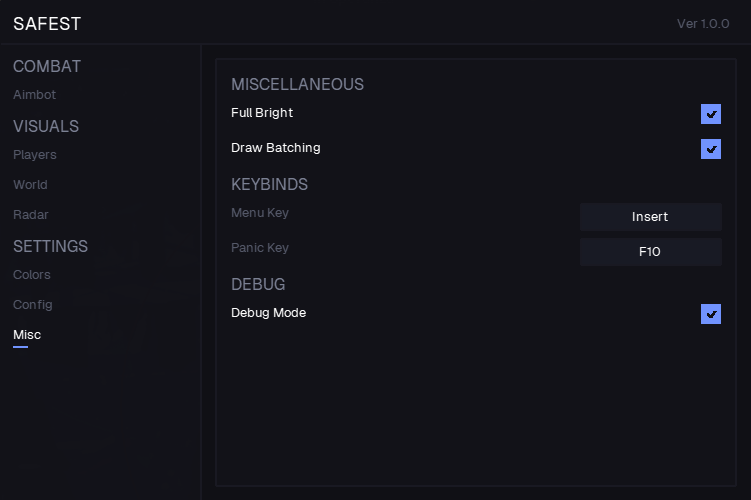Screen dimensions: 751x500
Task: Click the Panic Key label text
Action: [260, 248]
